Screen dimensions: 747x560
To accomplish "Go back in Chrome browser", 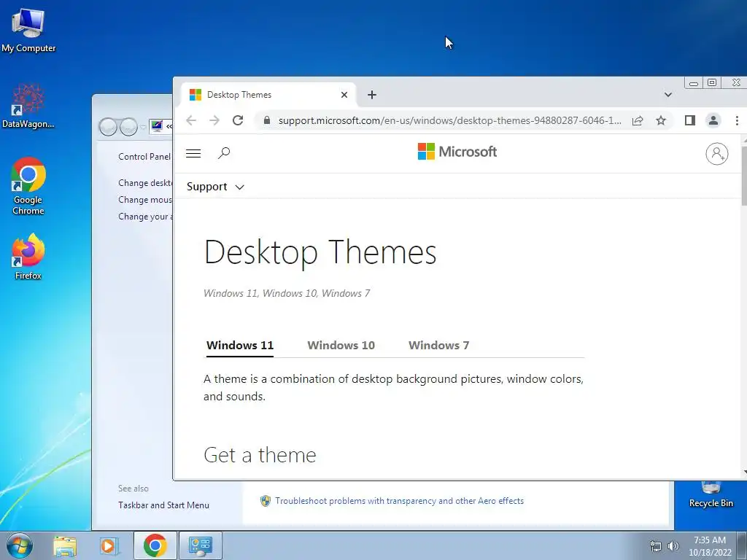I will [191, 120].
